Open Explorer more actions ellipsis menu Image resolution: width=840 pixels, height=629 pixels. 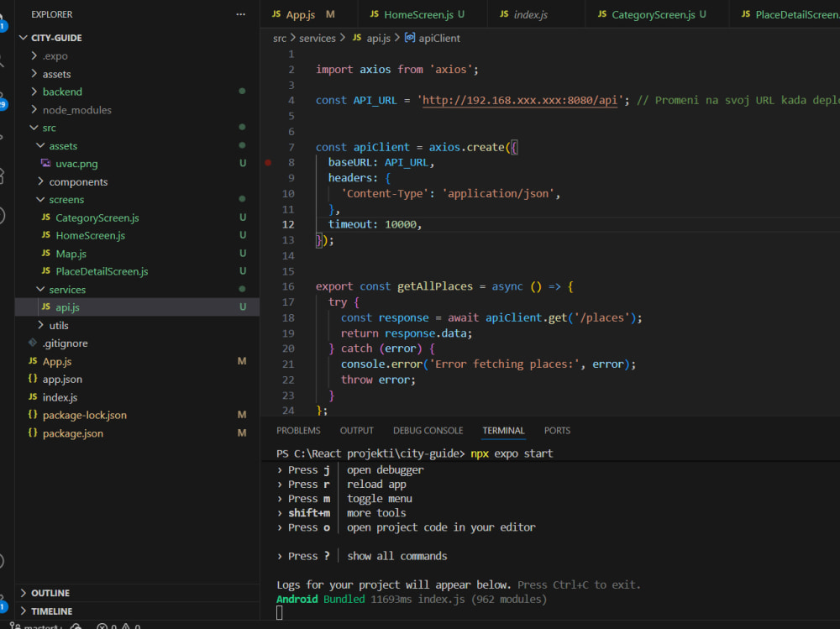click(x=240, y=14)
